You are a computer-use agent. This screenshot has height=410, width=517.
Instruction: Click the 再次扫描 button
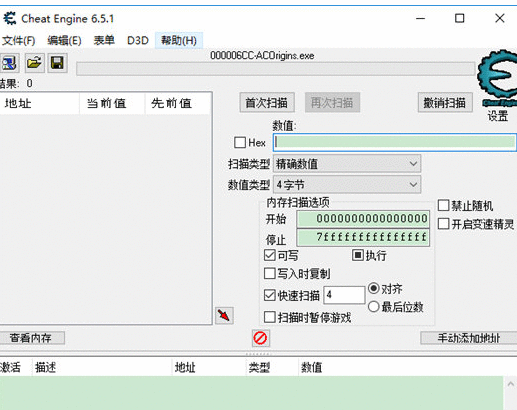(x=332, y=102)
